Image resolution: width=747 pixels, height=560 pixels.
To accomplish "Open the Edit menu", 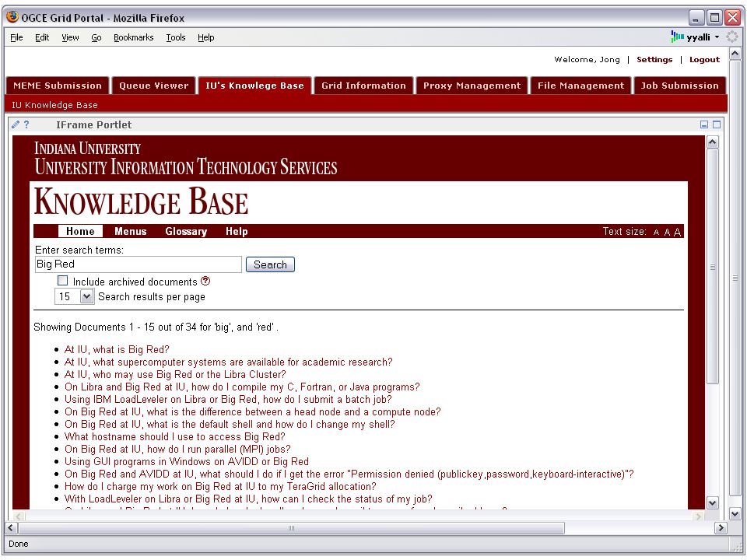I will pos(42,37).
